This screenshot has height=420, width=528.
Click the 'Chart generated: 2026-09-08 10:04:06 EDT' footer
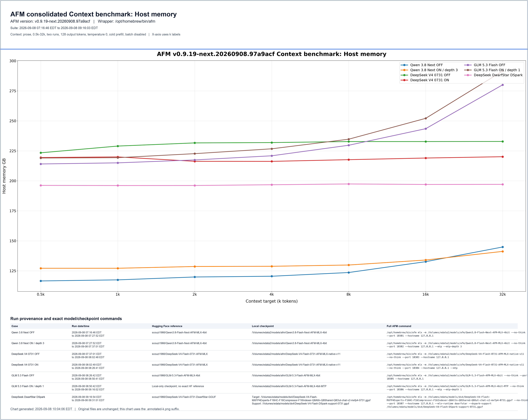click(41, 409)
